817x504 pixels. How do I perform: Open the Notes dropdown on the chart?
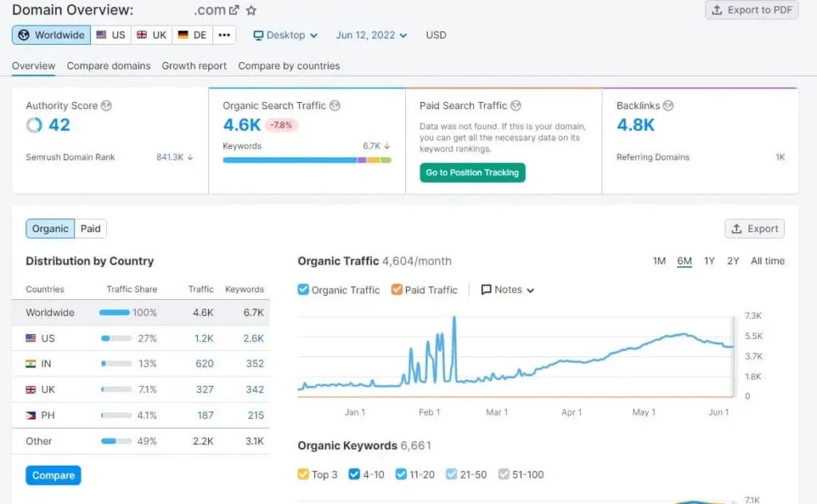[x=507, y=289]
